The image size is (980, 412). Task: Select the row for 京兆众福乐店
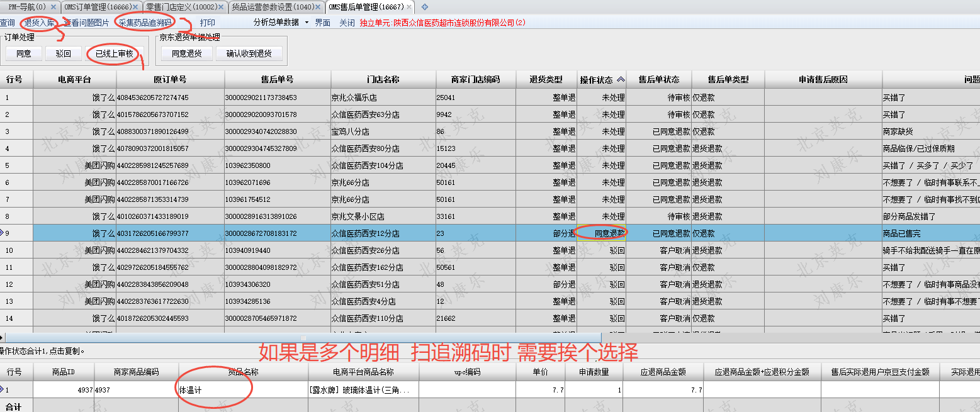pyautogui.click(x=490, y=97)
